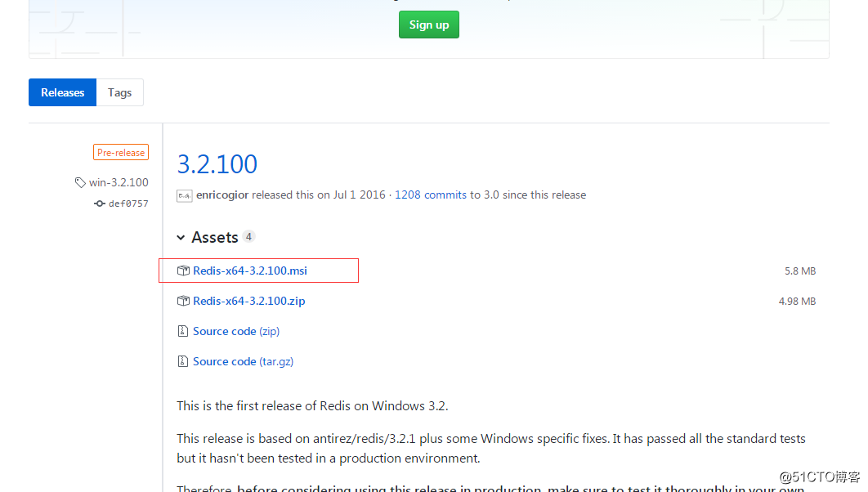Click the 5.8 MB file size text
Image resolution: width=868 pixels, height=492 pixels.
coord(800,271)
